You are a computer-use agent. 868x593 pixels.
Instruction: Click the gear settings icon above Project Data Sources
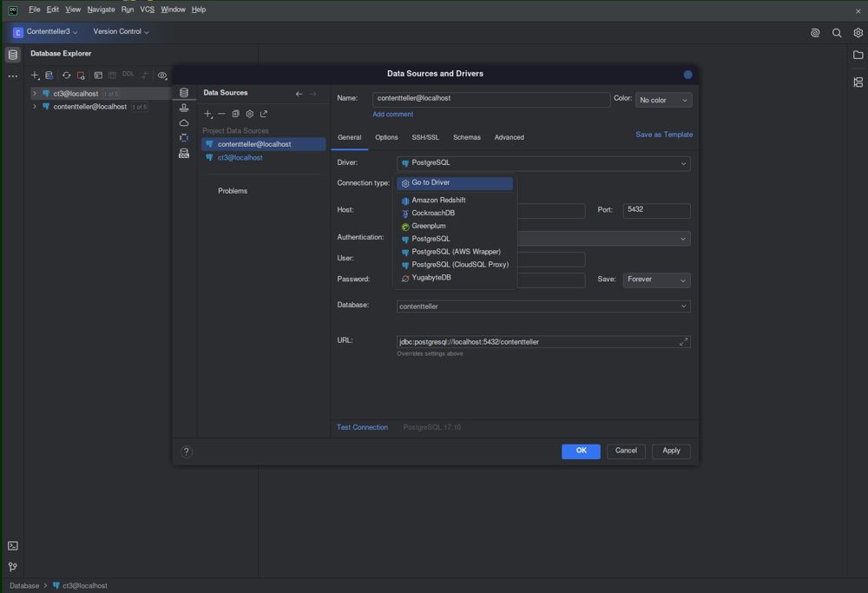pos(250,114)
